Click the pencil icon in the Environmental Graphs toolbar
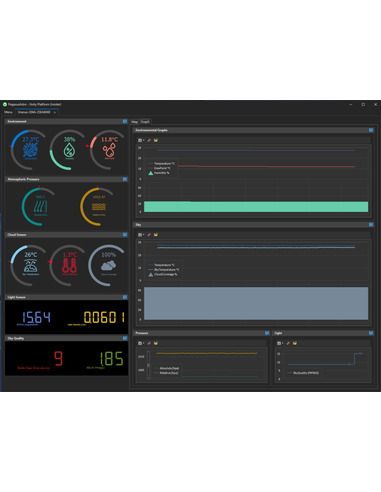381x492 pixels. point(149,140)
